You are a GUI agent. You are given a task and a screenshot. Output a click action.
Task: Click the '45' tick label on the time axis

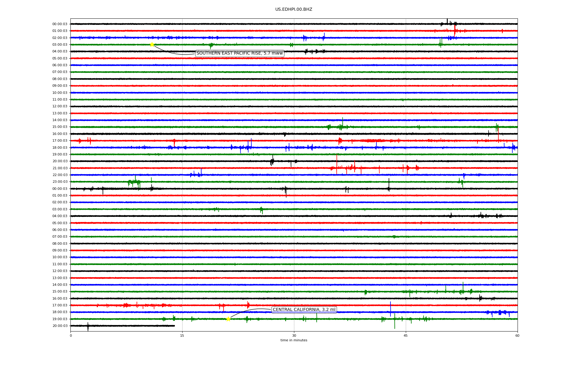406,335
